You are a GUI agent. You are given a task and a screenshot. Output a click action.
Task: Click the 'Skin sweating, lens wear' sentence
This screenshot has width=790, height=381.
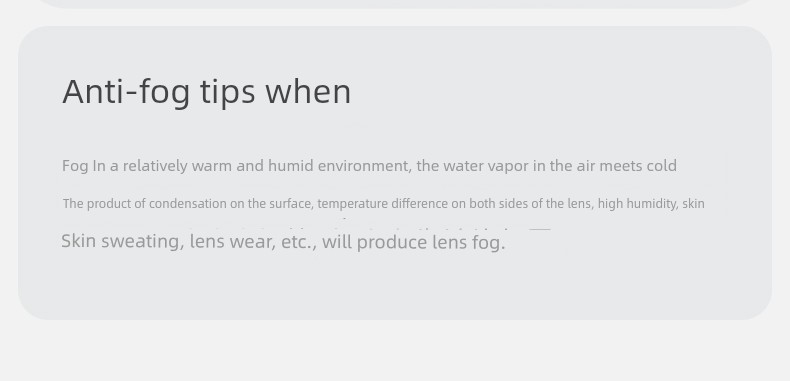[x=283, y=242]
